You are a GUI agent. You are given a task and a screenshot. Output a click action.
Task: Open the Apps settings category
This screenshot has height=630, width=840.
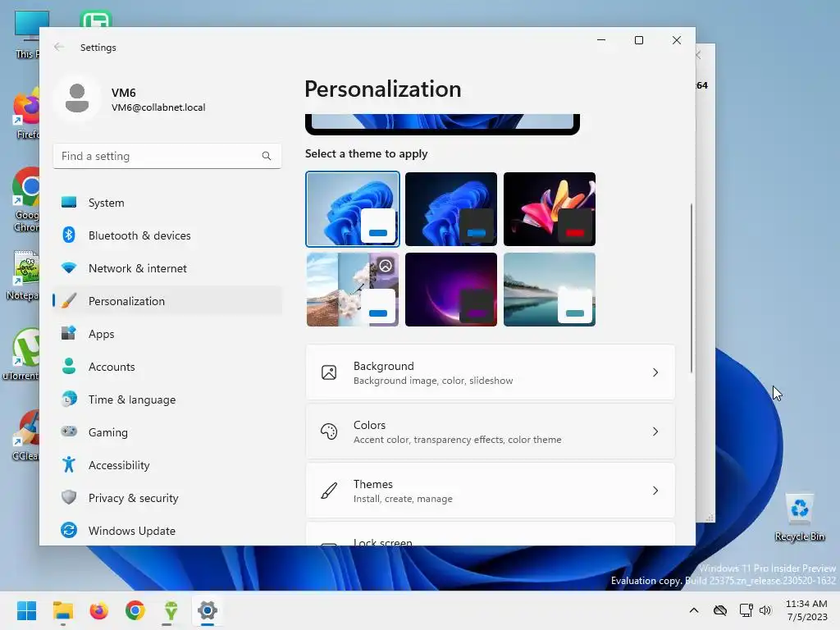167,334
